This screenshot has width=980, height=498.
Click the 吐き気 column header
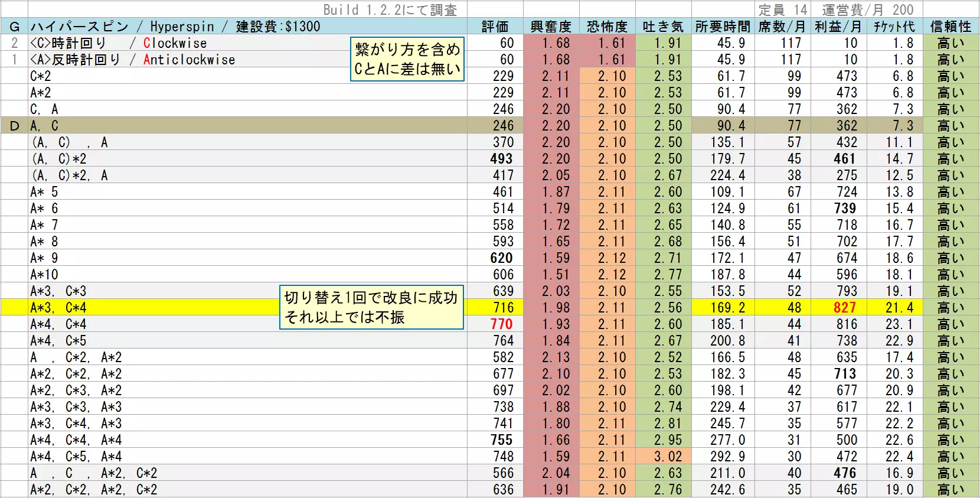tap(663, 27)
